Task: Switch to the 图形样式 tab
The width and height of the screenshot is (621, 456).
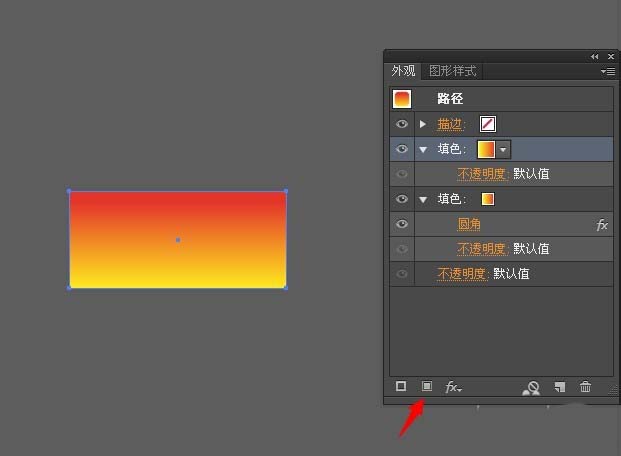Action: 452,71
